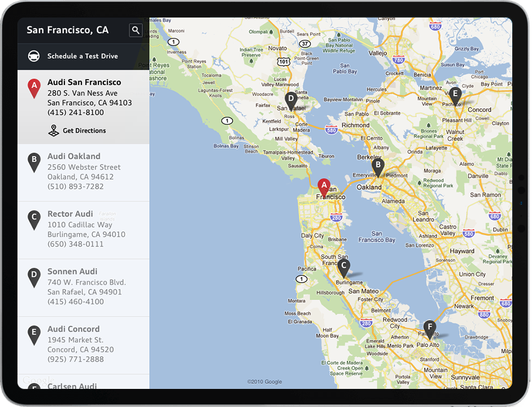The image size is (532, 407).
Task: Tap the Get Directions map-pin icon
Action: 54,131
